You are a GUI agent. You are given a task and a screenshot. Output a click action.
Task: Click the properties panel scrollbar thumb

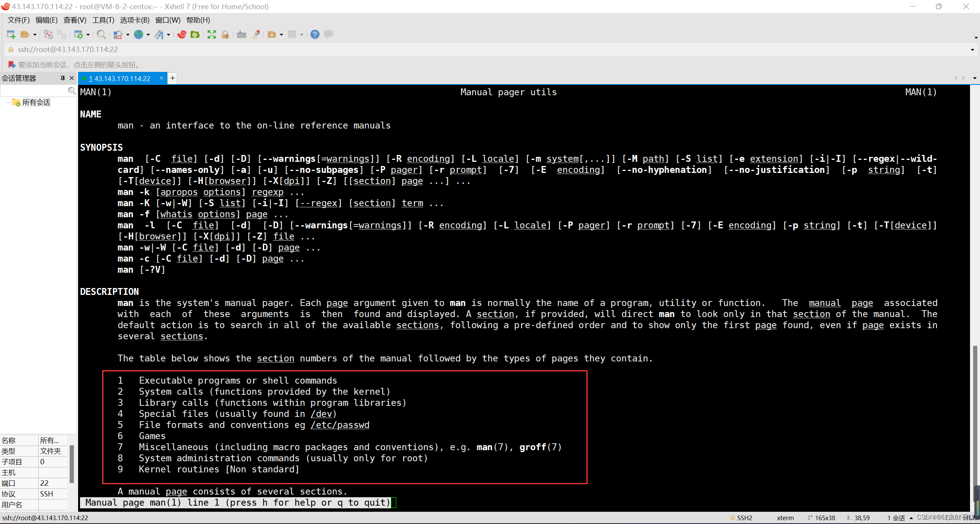[x=72, y=464]
